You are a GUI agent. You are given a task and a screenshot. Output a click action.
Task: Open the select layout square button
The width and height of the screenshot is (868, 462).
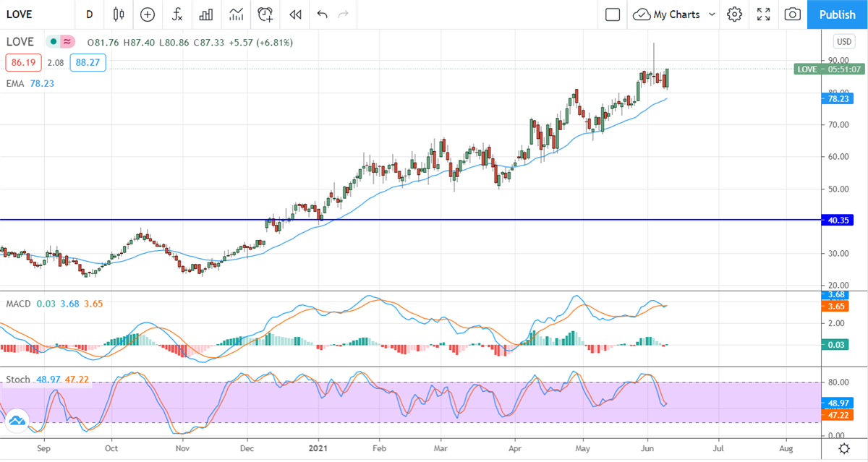pyautogui.click(x=613, y=14)
